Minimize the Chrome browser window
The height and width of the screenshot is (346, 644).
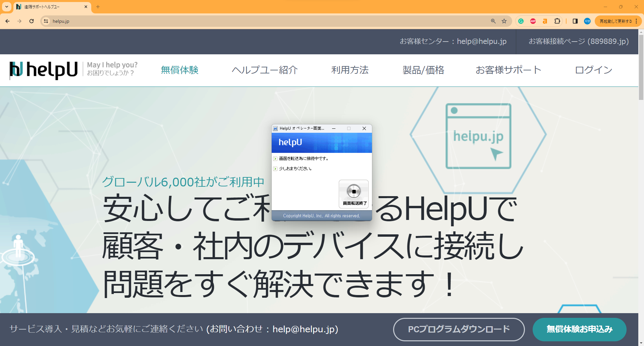[605, 7]
